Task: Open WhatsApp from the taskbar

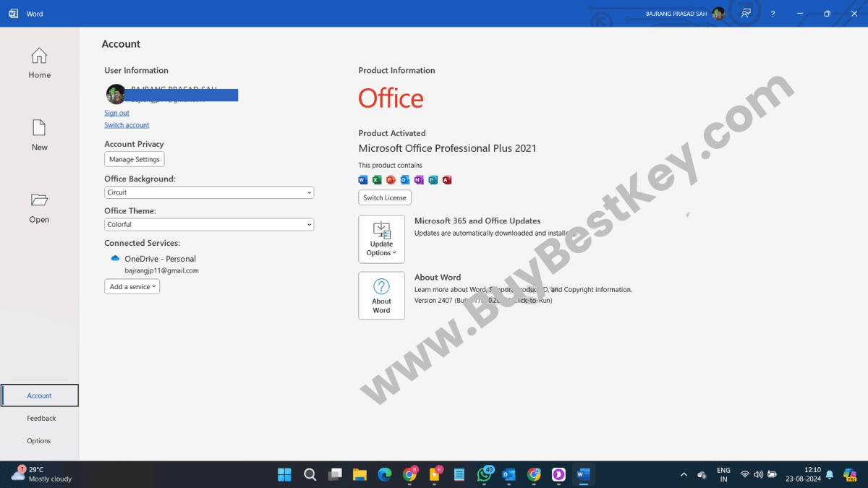Action: pyautogui.click(x=484, y=474)
